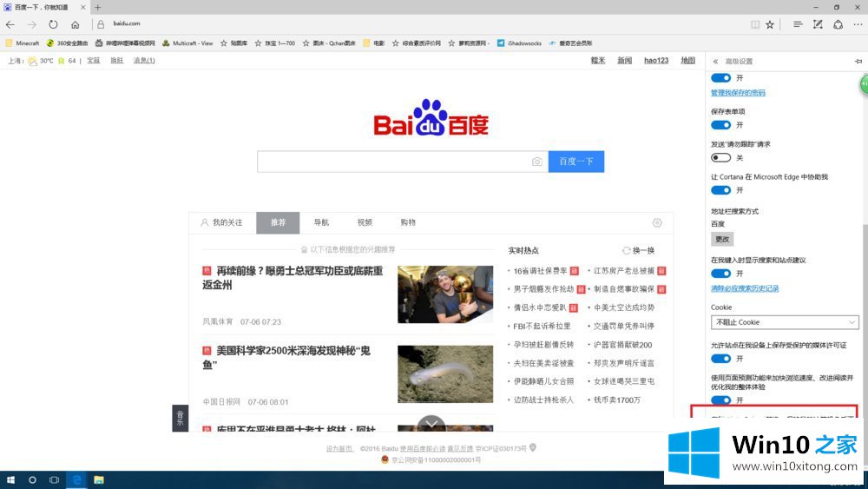The image size is (868, 489).
Task: Add page to favorites star
Action: pyautogui.click(x=770, y=24)
